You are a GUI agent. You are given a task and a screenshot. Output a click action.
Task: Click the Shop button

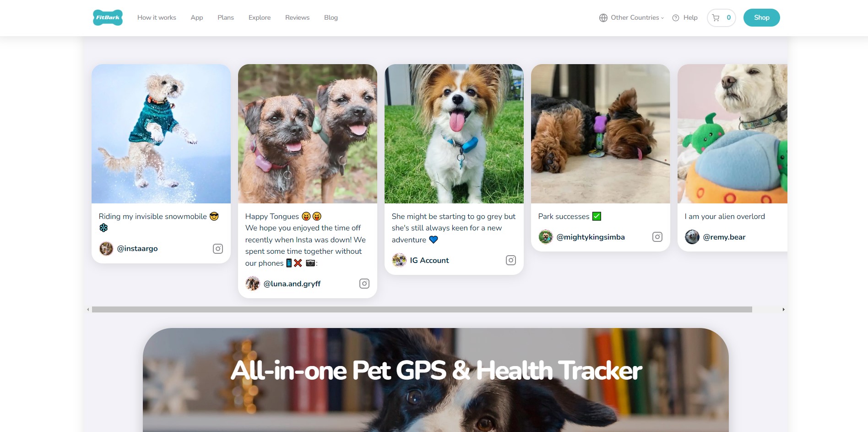coord(762,17)
